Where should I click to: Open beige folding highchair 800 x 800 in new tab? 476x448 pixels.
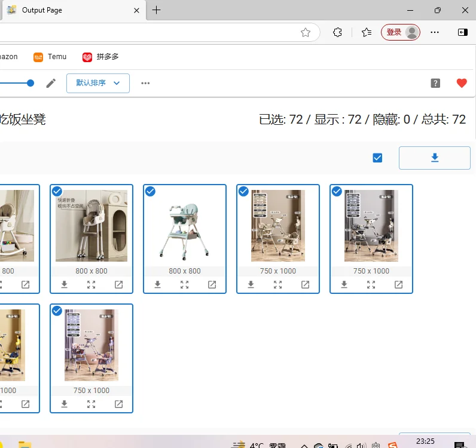pyautogui.click(x=118, y=284)
